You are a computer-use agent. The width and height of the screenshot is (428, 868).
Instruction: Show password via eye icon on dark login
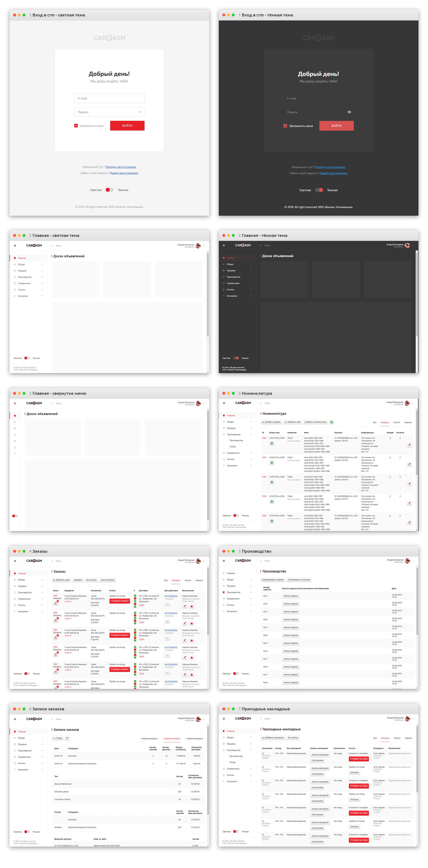[x=349, y=112]
